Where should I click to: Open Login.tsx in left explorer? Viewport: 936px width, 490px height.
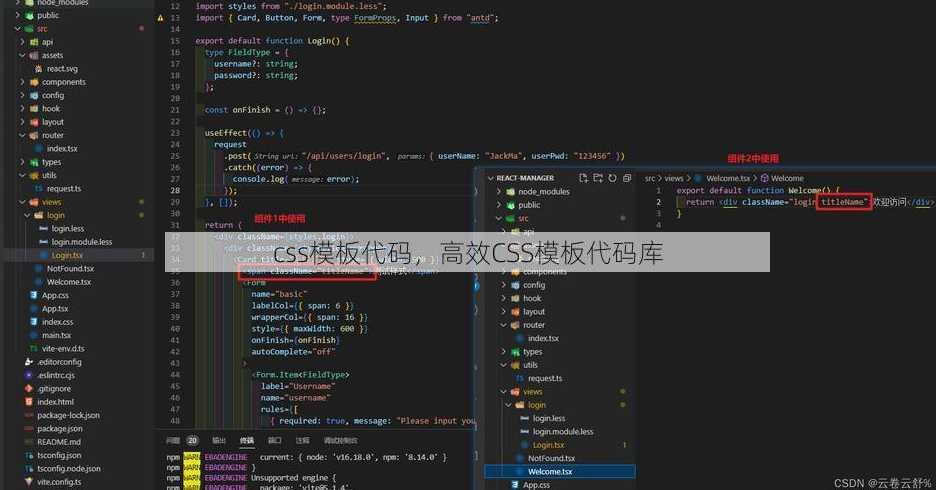click(67, 255)
